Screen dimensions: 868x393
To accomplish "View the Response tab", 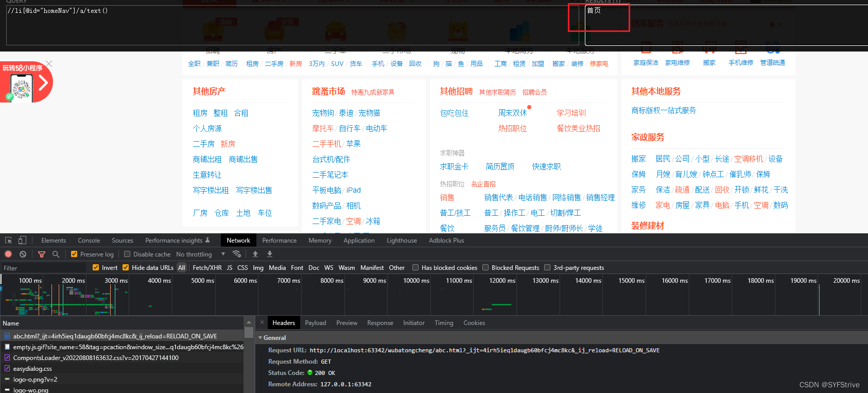I will pos(380,322).
